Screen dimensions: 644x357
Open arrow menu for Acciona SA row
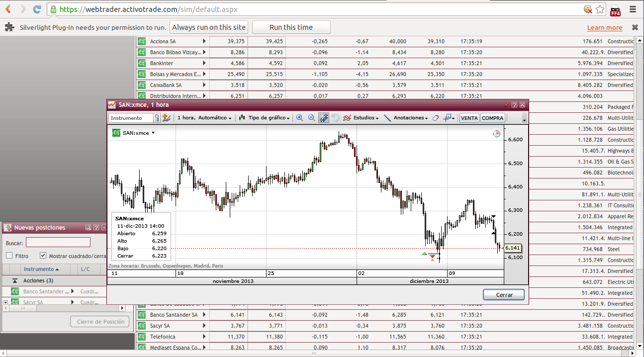click(204, 41)
